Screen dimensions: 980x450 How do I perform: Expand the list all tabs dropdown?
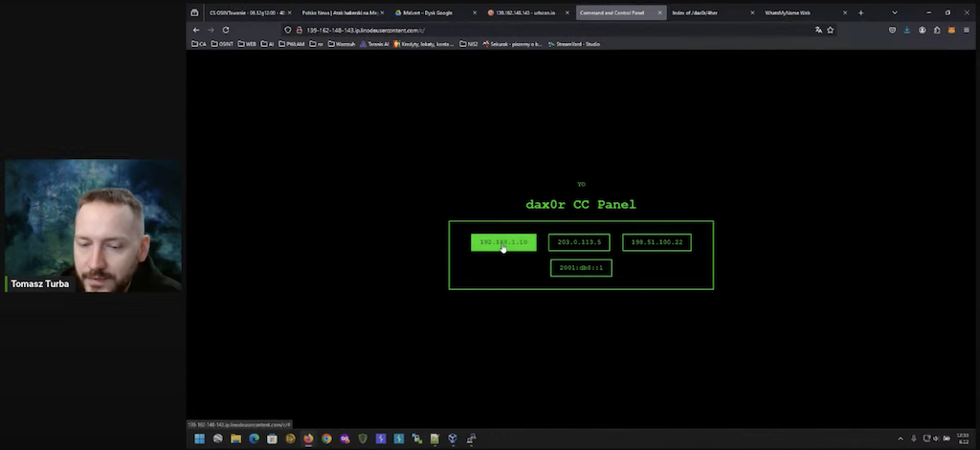pyautogui.click(x=895, y=13)
